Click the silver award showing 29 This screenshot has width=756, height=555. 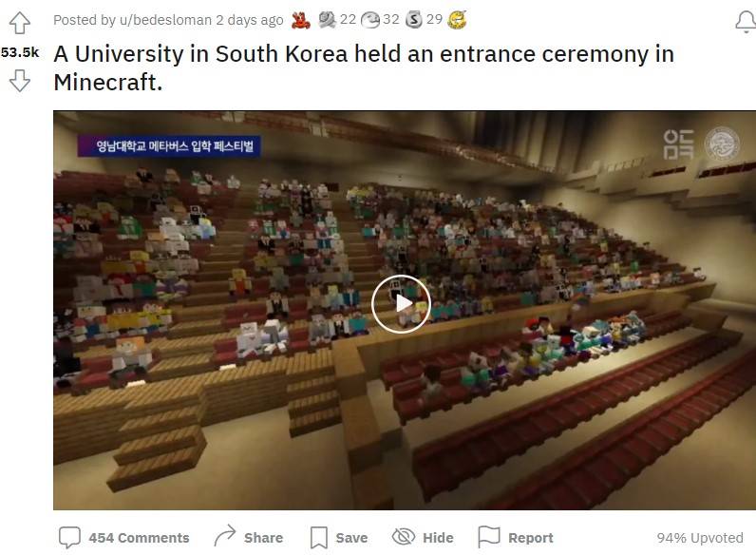pos(414,20)
